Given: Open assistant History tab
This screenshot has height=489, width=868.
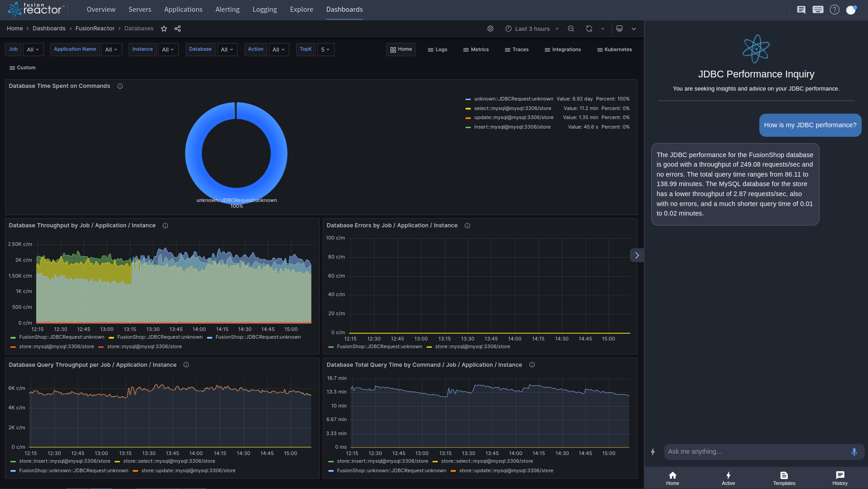Looking at the screenshot, I should (x=840, y=478).
